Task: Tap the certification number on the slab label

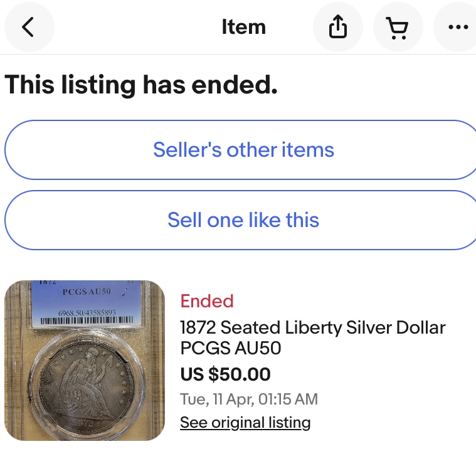Action: pos(87,313)
